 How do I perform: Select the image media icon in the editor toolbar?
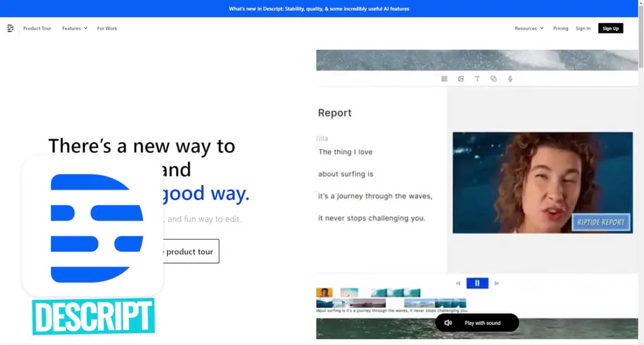pyautogui.click(x=461, y=79)
